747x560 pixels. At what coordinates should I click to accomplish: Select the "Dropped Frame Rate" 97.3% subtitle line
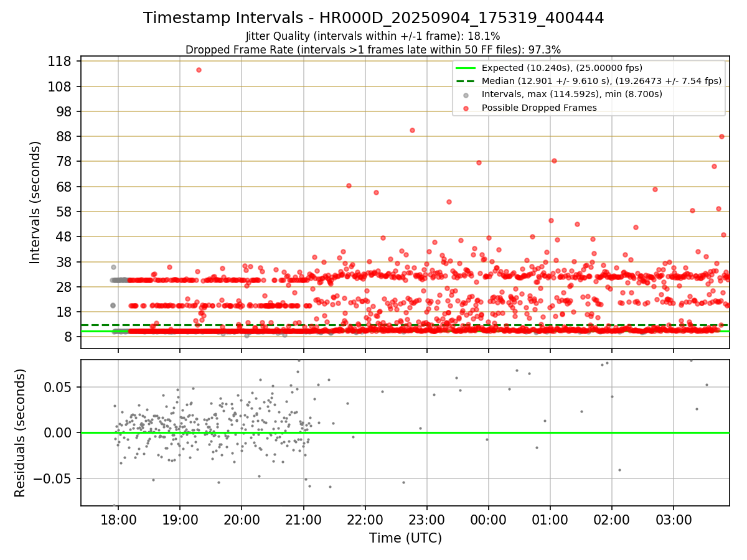373,49
